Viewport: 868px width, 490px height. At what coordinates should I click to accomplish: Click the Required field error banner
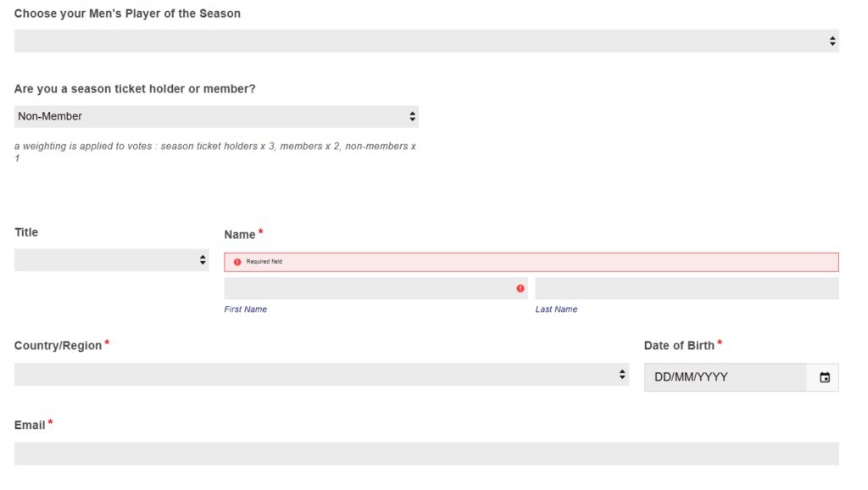pyautogui.click(x=531, y=262)
